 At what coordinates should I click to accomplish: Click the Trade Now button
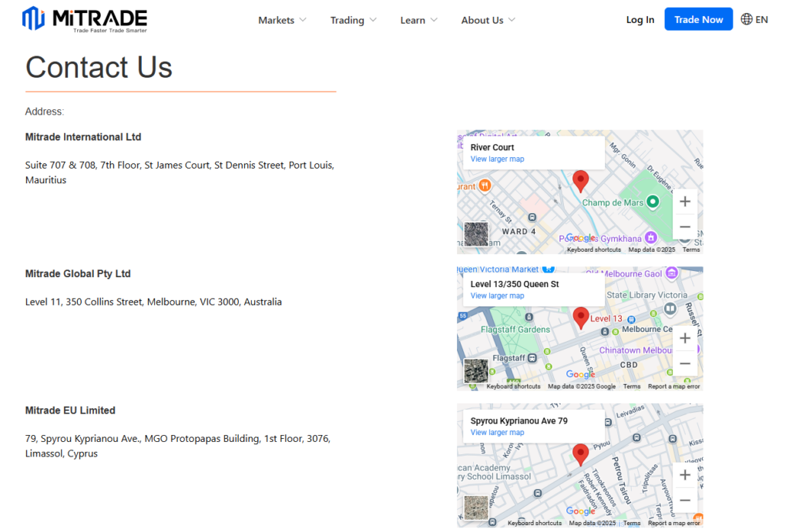[698, 19]
